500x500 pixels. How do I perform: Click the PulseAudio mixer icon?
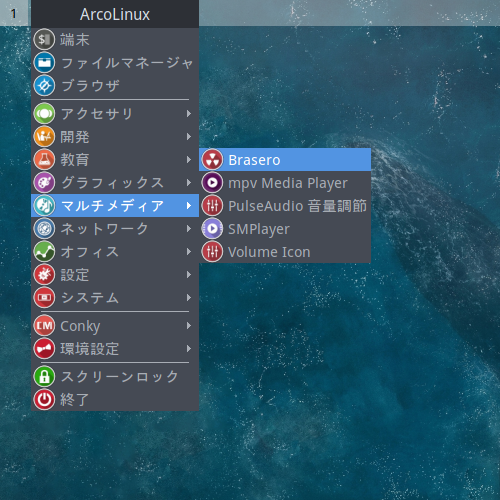tap(212, 206)
